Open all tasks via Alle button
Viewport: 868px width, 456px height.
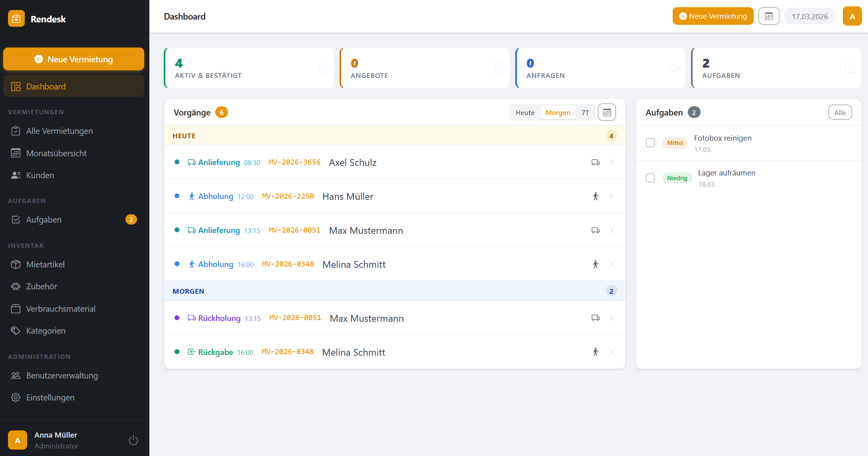click(x=840, y=112)
